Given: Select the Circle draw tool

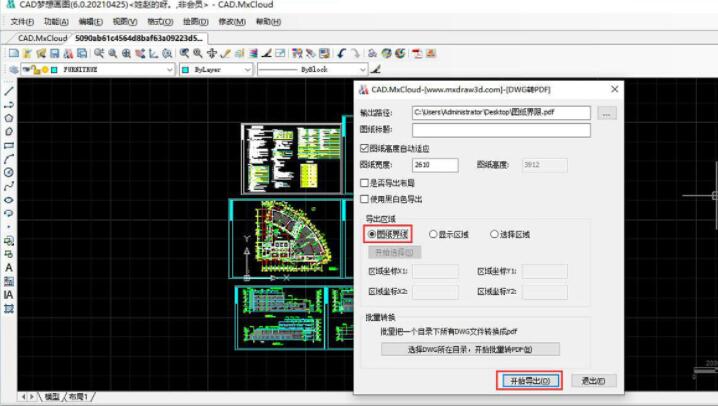Looking at the screenshot, I should (x=9, y=173).
